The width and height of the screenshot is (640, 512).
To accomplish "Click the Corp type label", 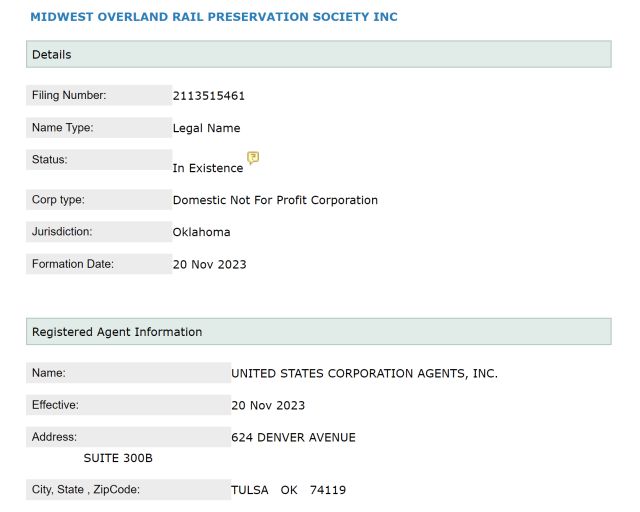I will pos(58,200).
